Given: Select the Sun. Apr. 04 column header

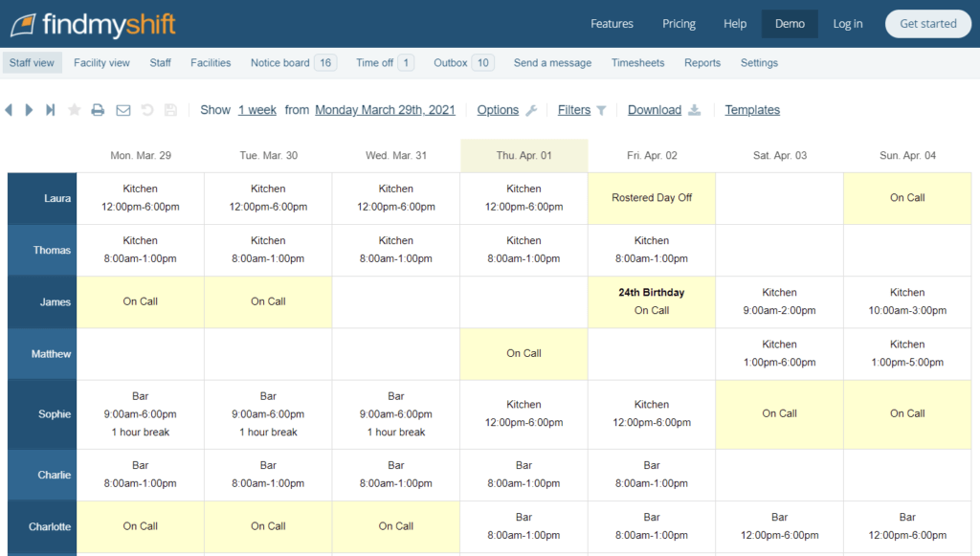Looking at the screenshot, I should coord(907,156).
